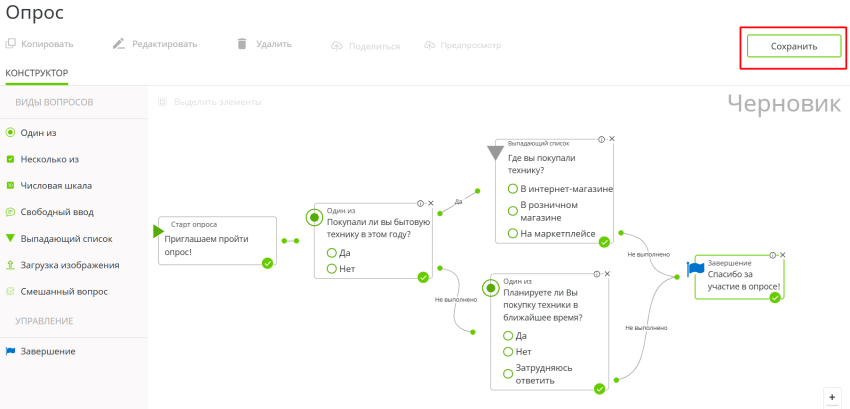This screenshot has height=409, width=850.
Task: Open info for Покупали ли вы block
Action: tap(420, 203)
